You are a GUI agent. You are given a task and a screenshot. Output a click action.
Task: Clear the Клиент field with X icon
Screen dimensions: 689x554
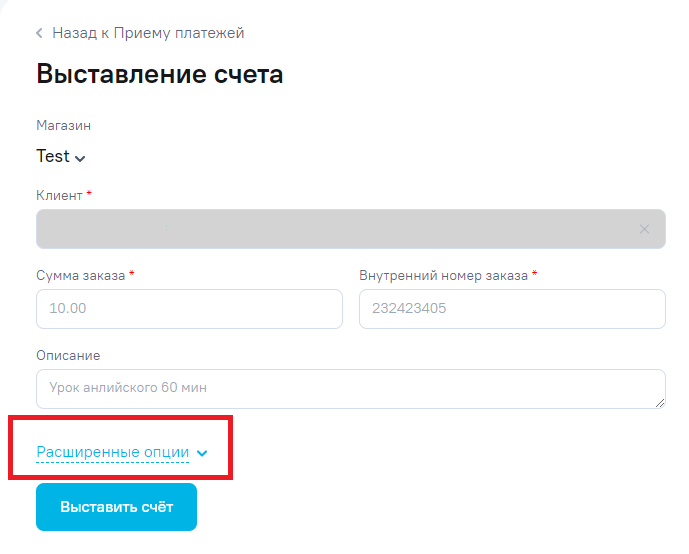(x=644, y=229)
